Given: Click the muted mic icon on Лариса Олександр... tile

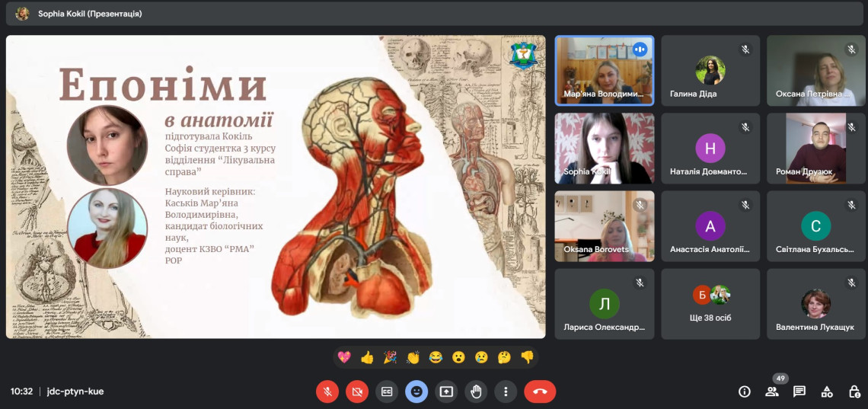Looking at the screenshot, I should [640, 283].
